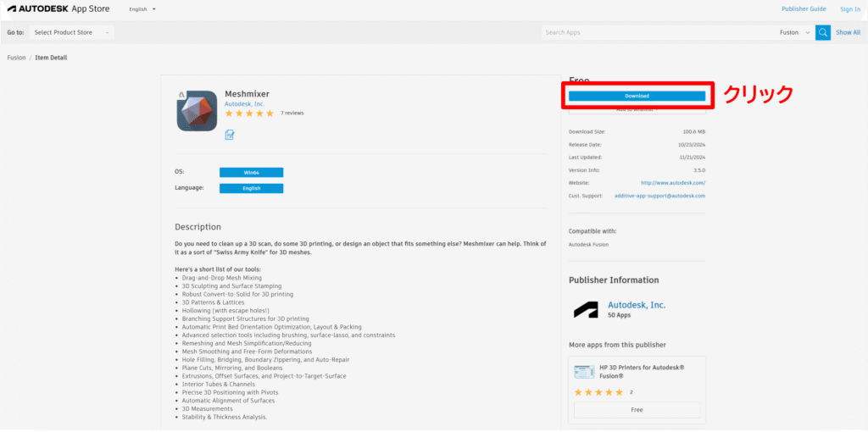
Task: Click the Free button on HP card
Action: pos(637,410)
